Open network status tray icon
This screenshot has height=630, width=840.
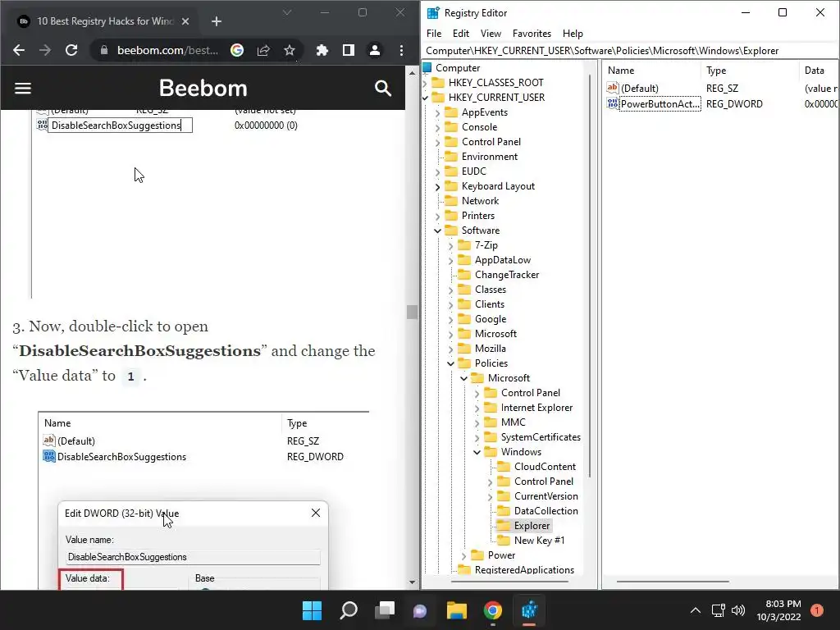coord(718,610)
